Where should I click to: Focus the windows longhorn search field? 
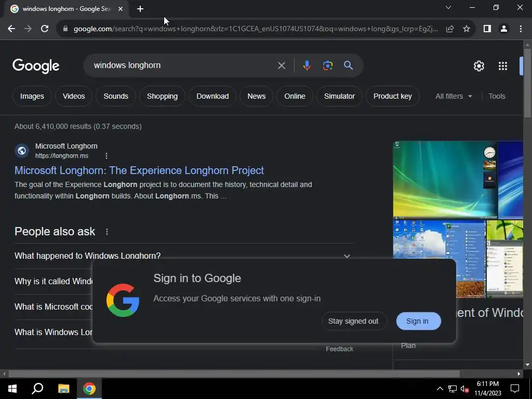pos(183,65)
